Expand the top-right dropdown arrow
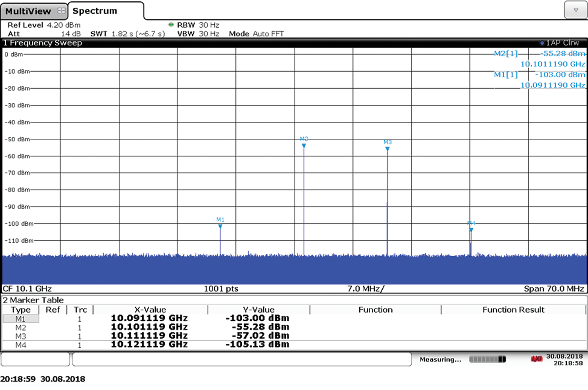This screenshot has width=588, height=390. pos(576,10)
